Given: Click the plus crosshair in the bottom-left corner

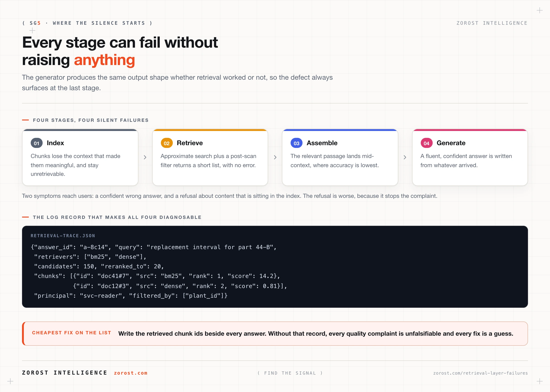Looking at the screenshot, I should pos(10,381).
